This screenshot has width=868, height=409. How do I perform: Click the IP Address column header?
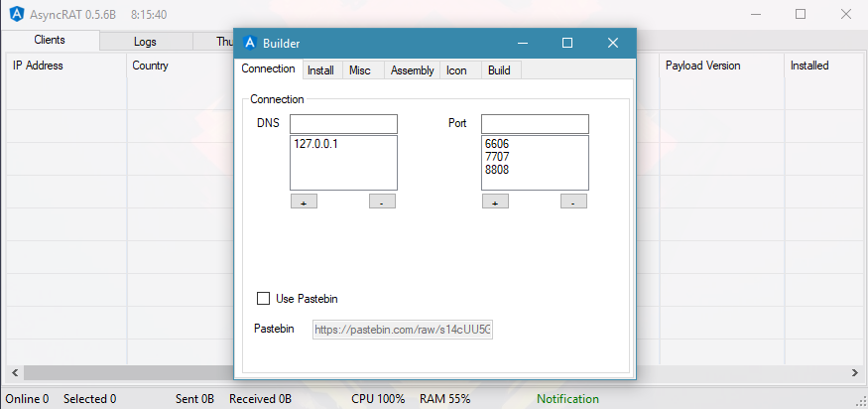[66, 66]
